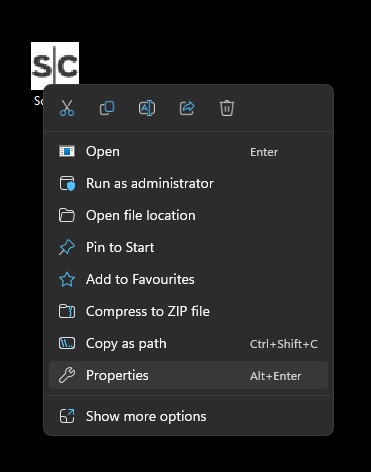Select Run as administrator

click(188, 184)
